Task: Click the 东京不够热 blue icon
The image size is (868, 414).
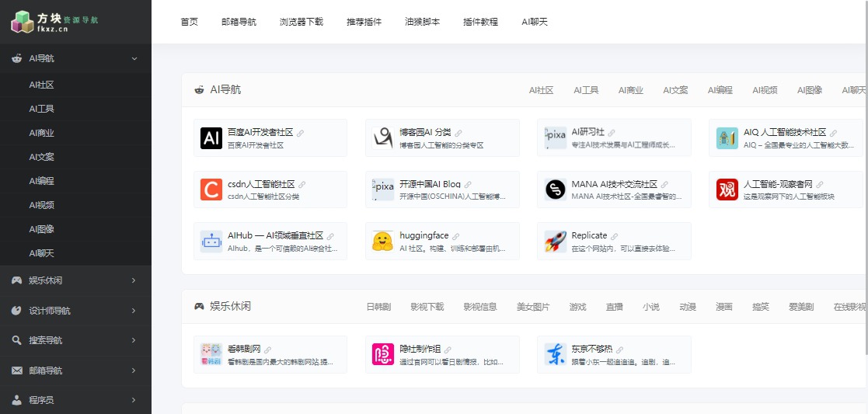Action: tap(556, 354)
